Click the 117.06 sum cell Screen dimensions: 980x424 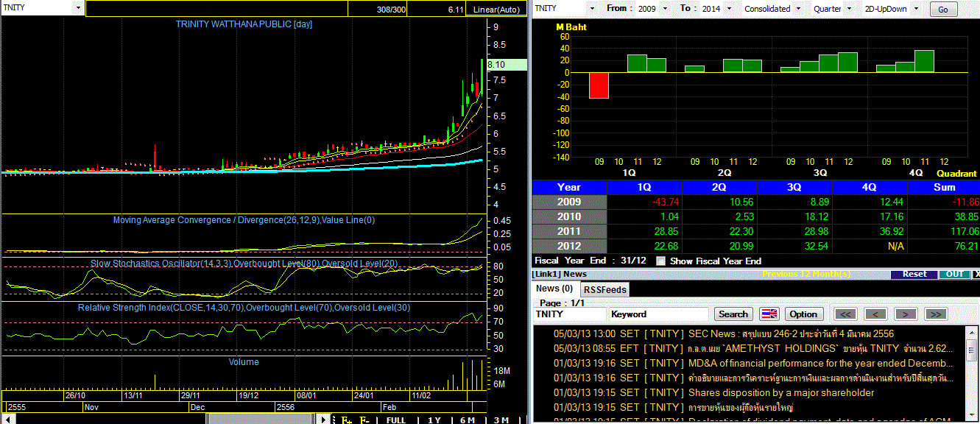click(944, 231)
